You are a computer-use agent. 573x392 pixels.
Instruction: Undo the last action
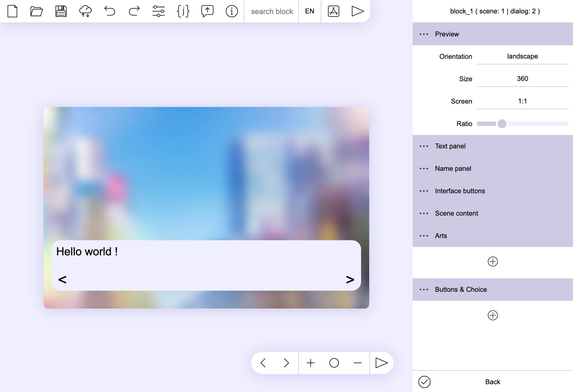coord(110,11)
